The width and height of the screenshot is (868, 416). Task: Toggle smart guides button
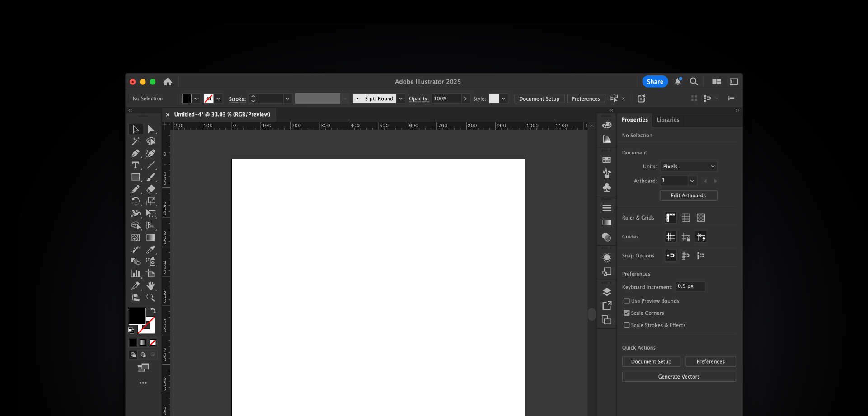[x=701, y=237]
